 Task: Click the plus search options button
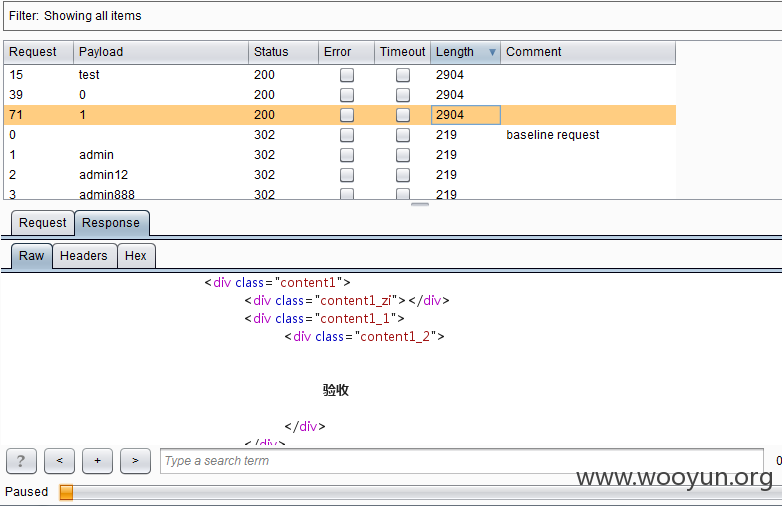coord(97,461)
